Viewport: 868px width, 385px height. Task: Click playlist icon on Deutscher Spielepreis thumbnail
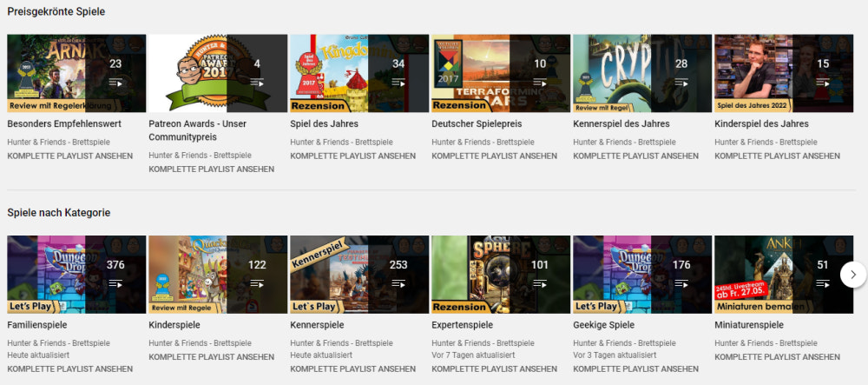click(540, 83)
